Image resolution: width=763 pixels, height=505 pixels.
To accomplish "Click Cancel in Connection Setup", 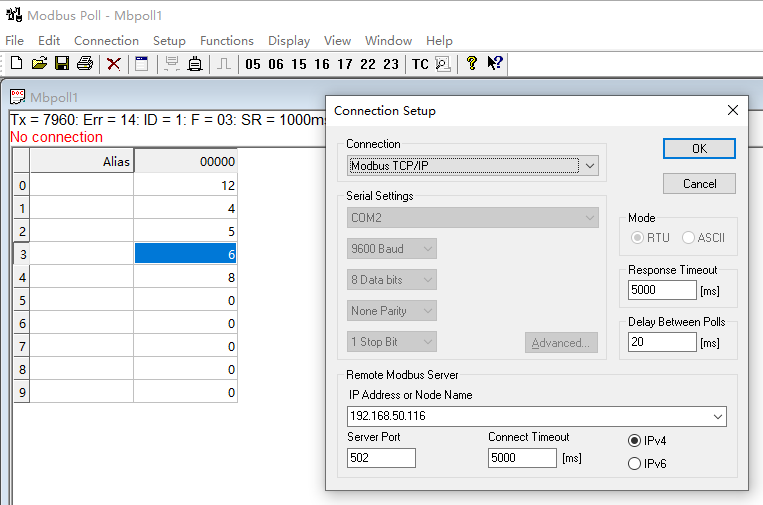I will coord(699,184).
